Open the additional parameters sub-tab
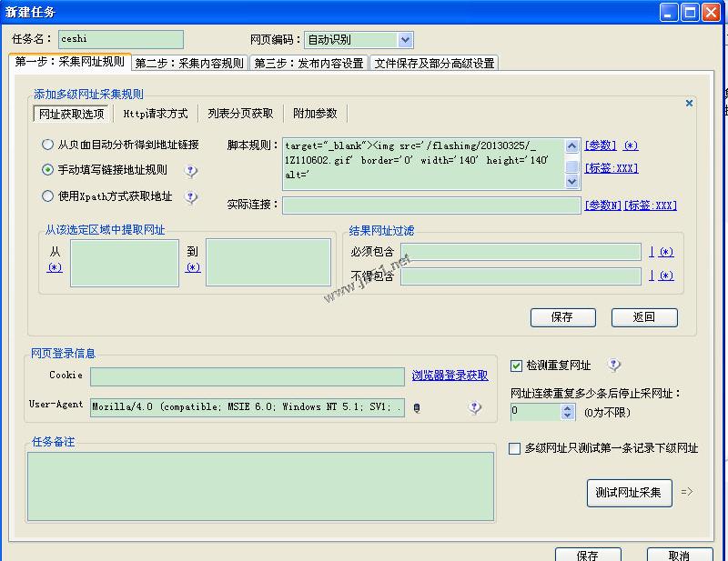This screenshot has height=561, width=728. (315, 114)
